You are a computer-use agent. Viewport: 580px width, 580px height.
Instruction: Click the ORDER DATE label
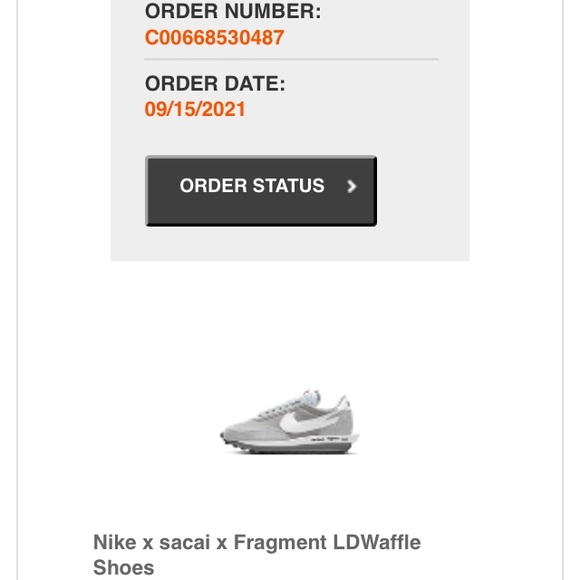tap(215, 83)
